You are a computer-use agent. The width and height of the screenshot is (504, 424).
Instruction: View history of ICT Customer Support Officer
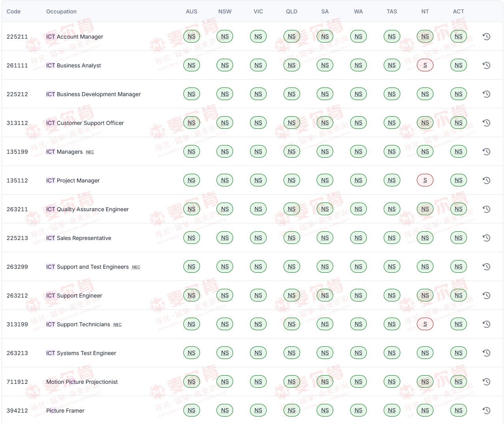pos(486,123)
